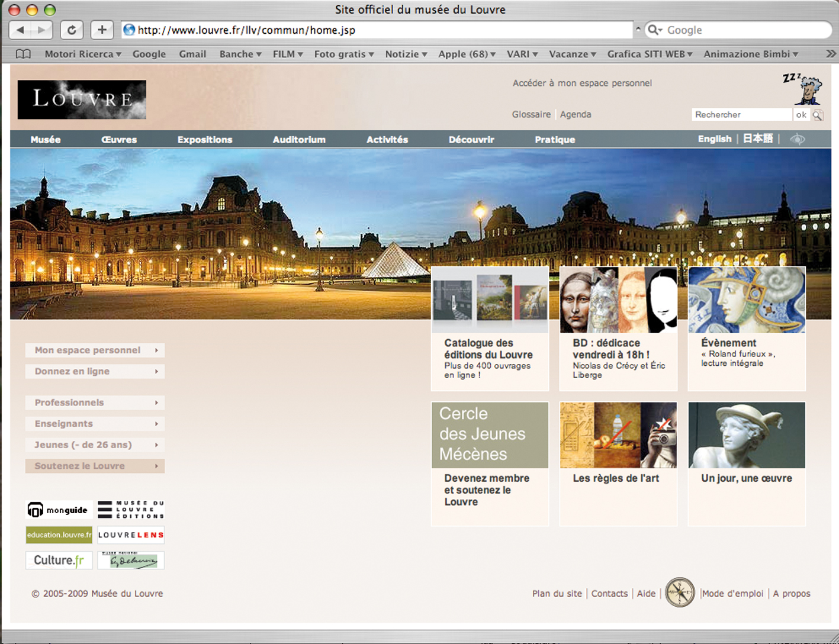Open the Œuvres menu
The image size is (839, 644).
[119, 140]
